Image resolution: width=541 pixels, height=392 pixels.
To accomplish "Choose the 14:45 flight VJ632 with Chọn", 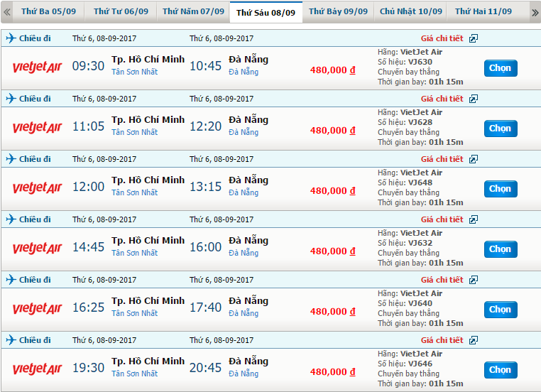I will click(x=501, y=249).
